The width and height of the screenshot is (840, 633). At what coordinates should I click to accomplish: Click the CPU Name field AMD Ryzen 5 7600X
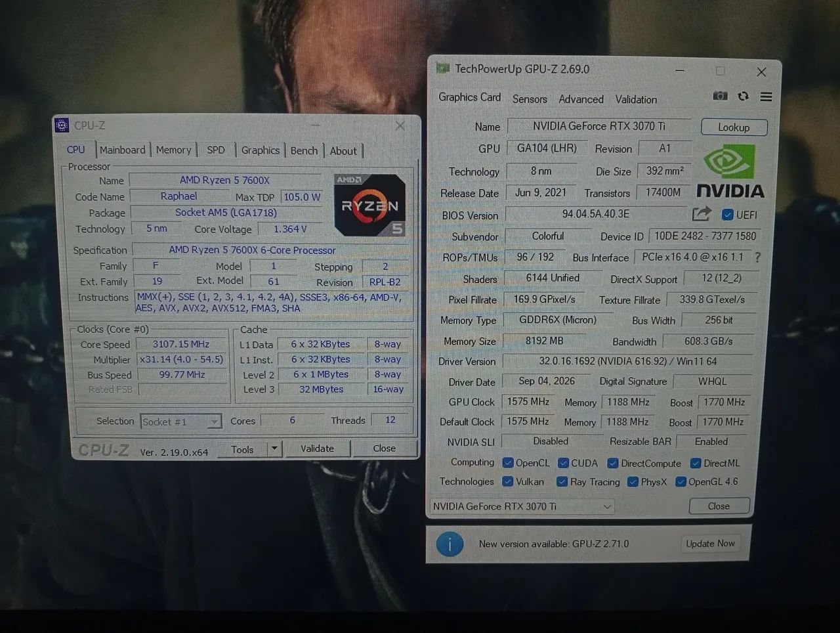(224, 180)
